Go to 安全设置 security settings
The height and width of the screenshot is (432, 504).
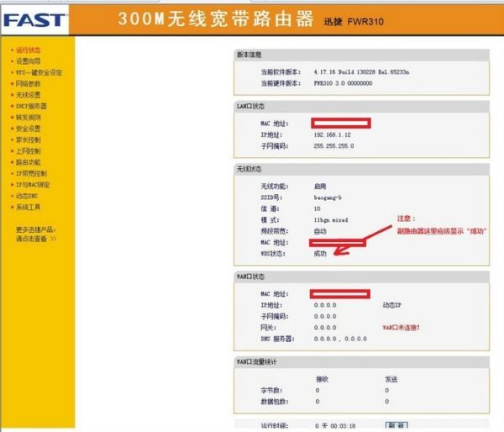click(x=29, y=129)
